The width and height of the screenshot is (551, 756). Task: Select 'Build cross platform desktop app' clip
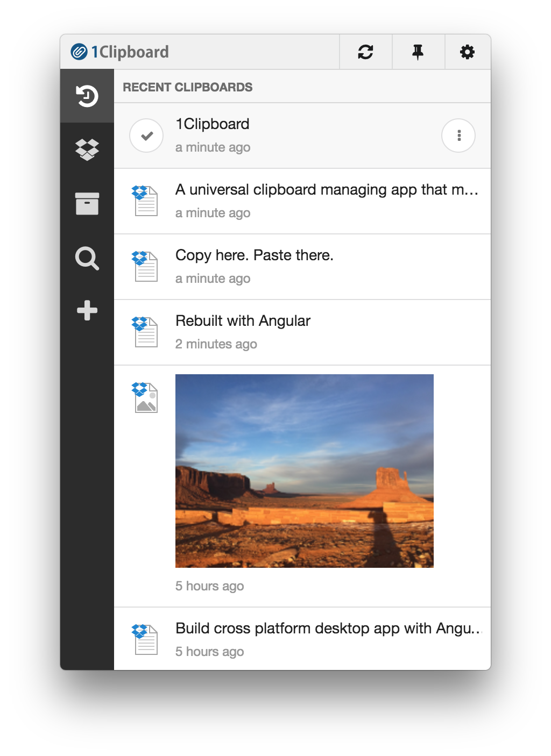(328, 629)
